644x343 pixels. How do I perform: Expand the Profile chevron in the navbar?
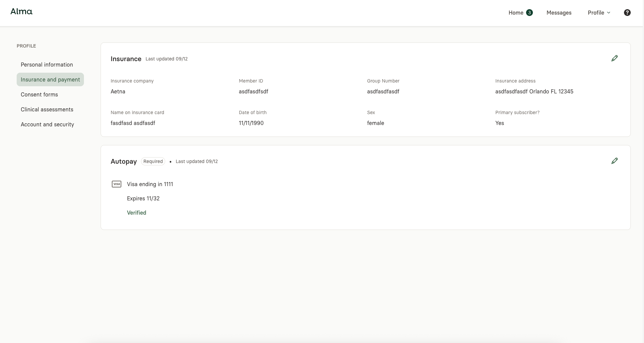pos(608,13)
